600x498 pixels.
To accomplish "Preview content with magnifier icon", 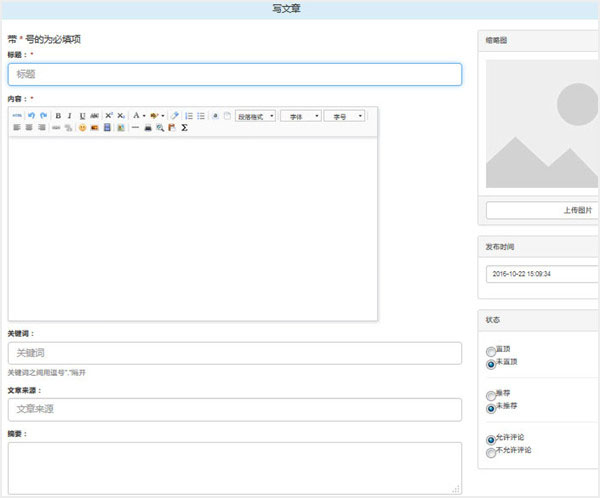I will [x=160, y=127].
